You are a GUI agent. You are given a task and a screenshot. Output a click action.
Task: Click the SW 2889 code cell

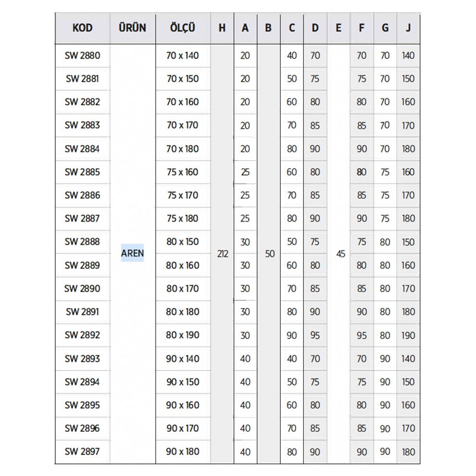point(82,265)
